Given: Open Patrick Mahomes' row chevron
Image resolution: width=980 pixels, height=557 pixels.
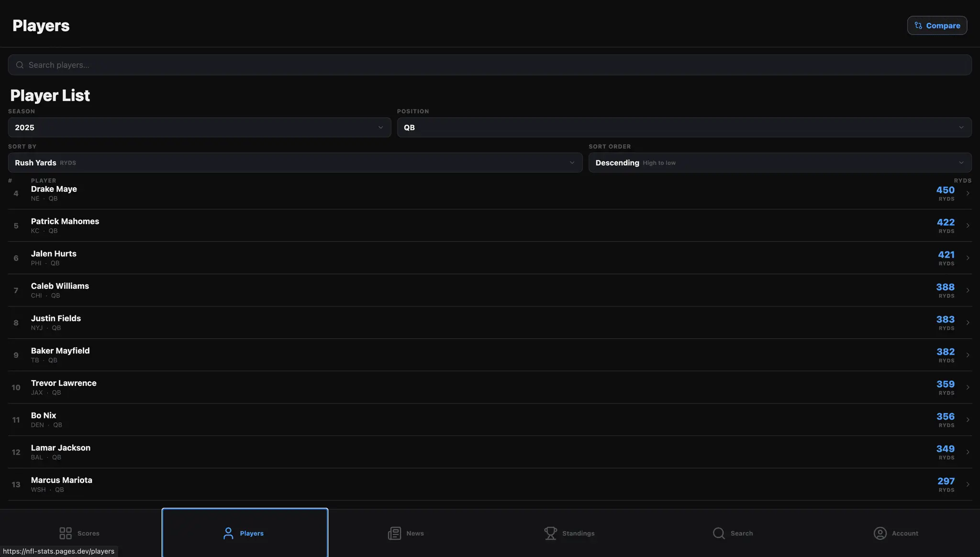Looking at the screenshot, I should click(x=968, y=226).
